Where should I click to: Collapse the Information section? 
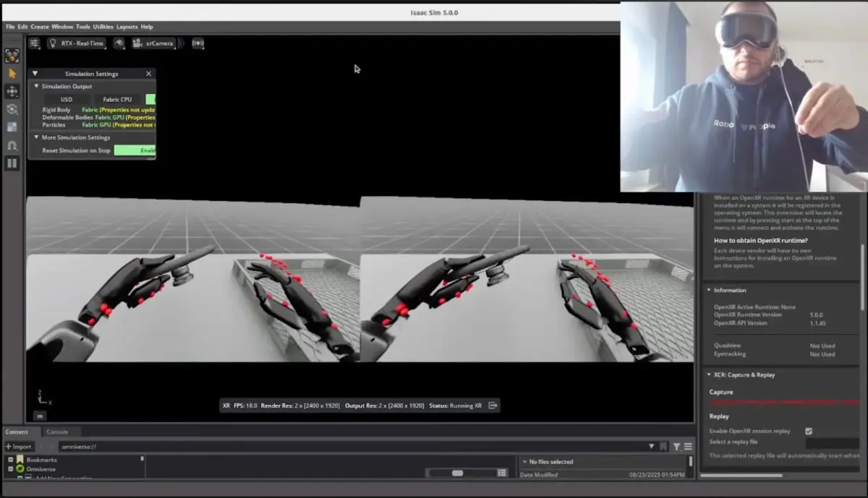point(708,290)
